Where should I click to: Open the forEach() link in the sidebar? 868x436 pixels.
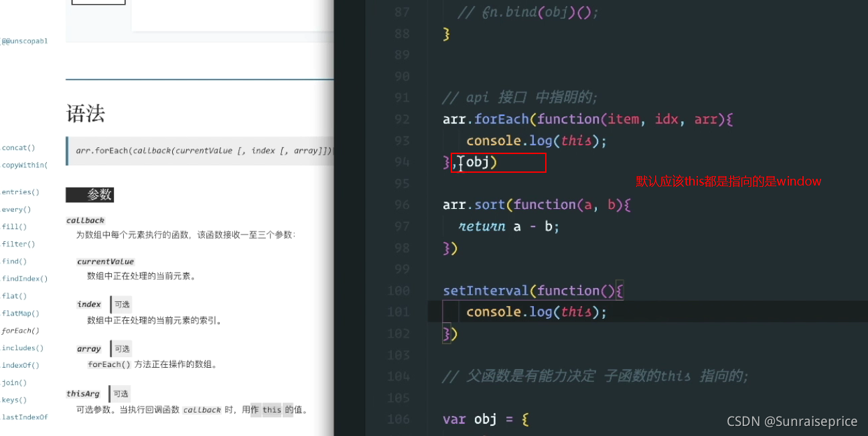click(21, 330)
